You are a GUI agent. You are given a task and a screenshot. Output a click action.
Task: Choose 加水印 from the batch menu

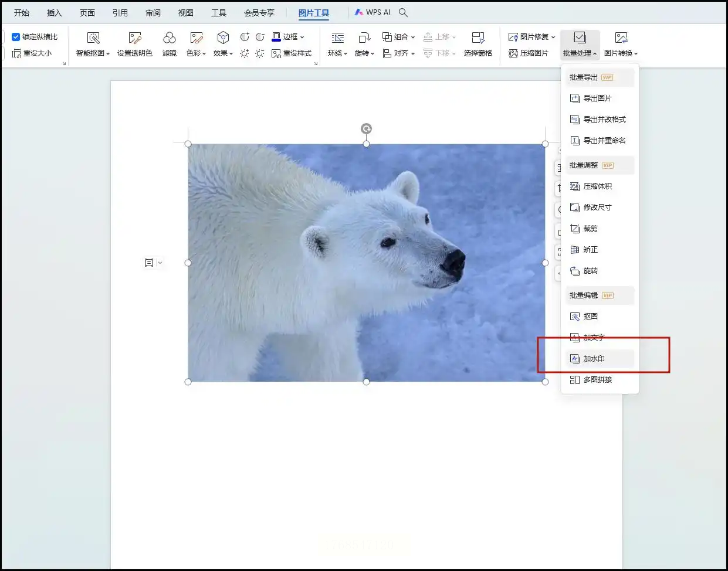594,359
